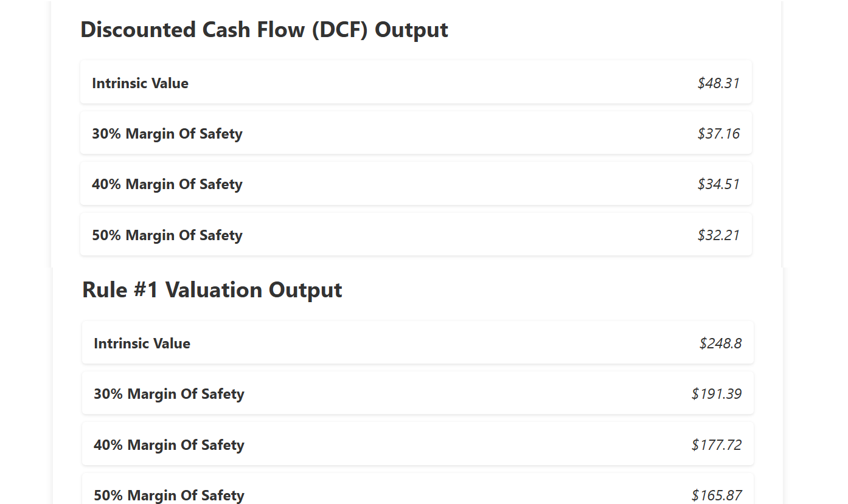This screenshot has width=848, height=504.
Task: Select DCF 30% Margin Of Safety label
Action: [167, 134]
